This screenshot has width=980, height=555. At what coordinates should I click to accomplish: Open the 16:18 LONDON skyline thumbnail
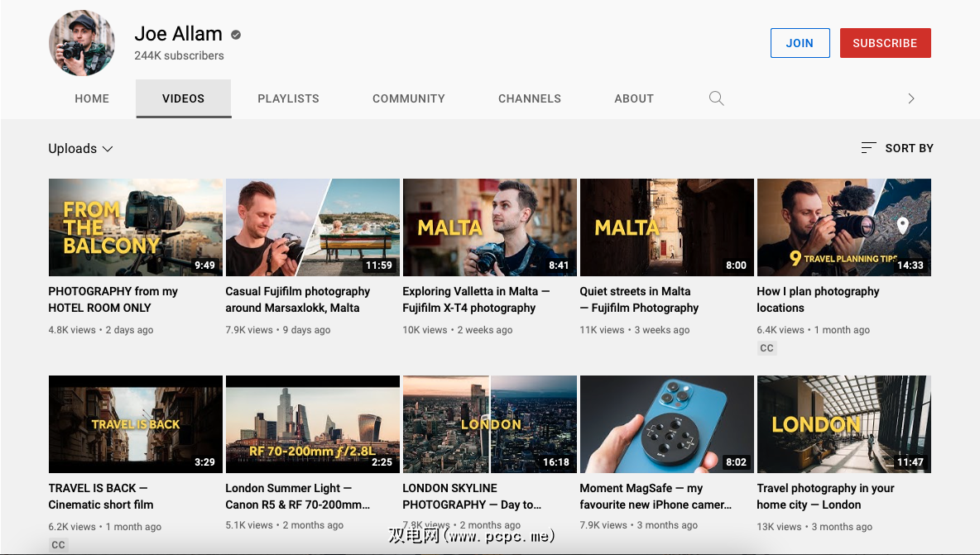click(x=490, y=423)
